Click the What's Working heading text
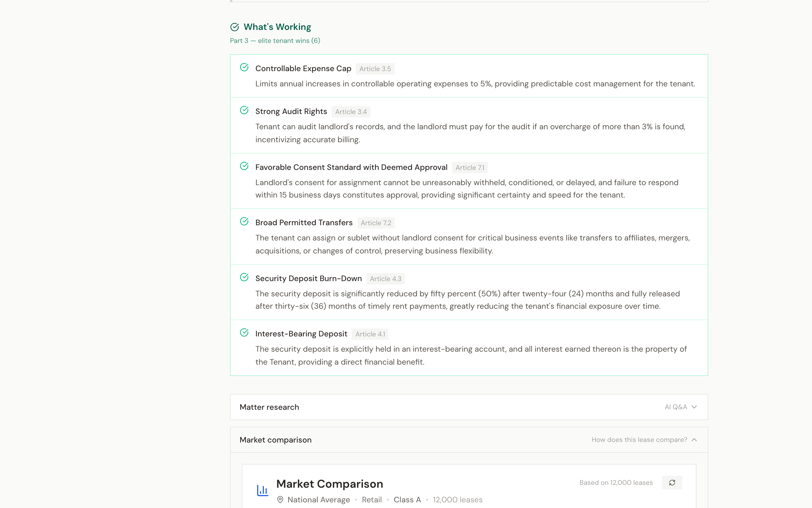812x508 pixels. [x=277, y=27]
